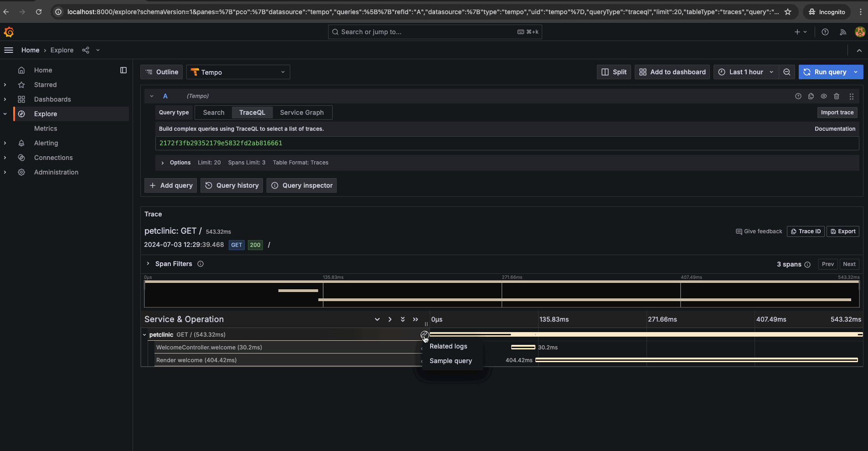Open the help question mark icon in top bar
Viewport: 868px width, 451px height.
825,32
